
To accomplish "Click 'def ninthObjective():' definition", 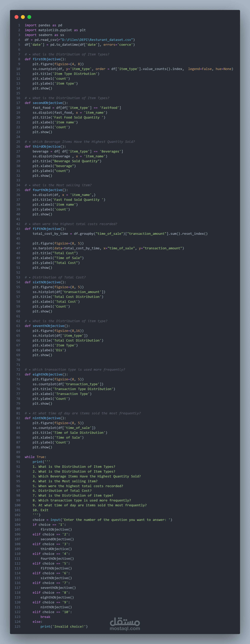I will click(45, 418).
